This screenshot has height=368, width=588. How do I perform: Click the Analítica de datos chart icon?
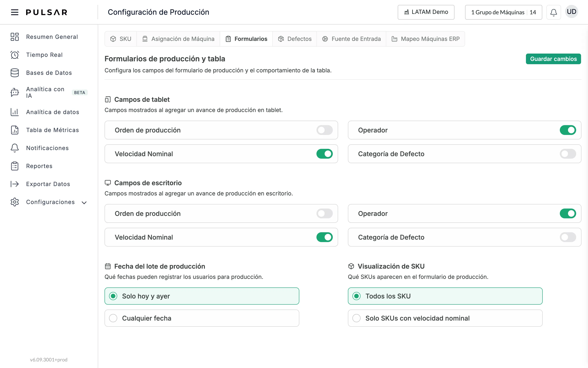pyautogui.click(x=14, y=112)
